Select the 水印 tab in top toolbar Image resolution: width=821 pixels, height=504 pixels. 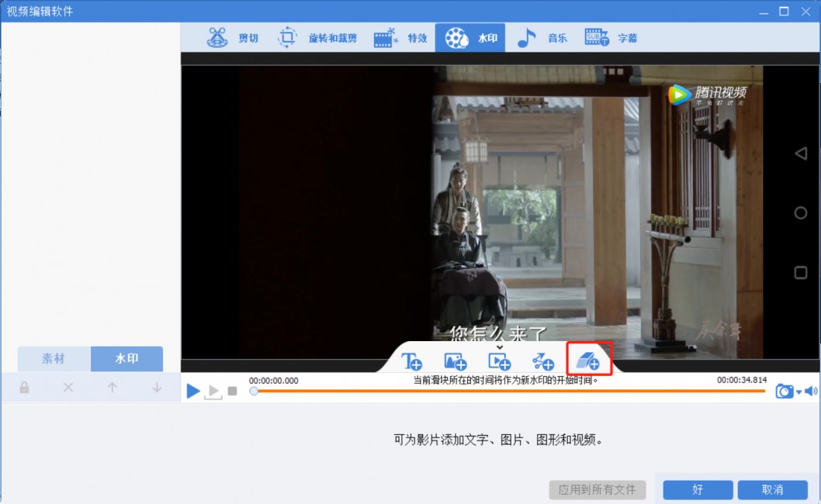click(470, 38)
